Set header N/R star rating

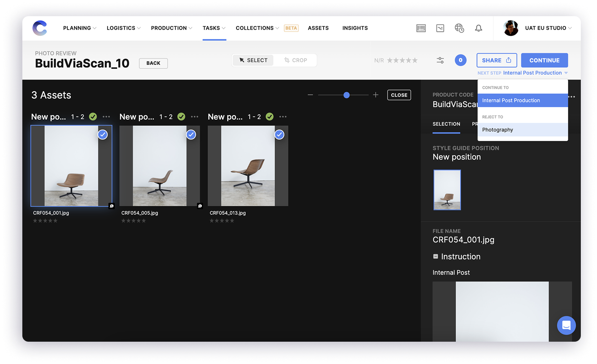(402, 60)
